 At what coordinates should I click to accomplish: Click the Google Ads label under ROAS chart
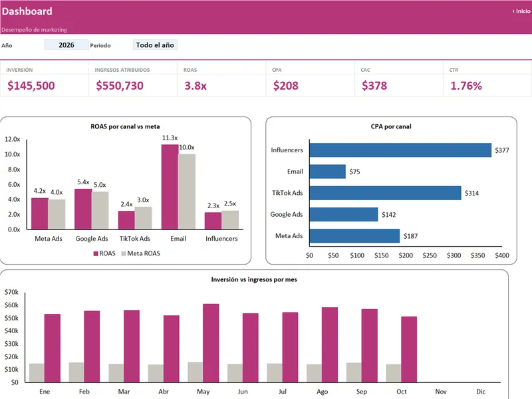92,239
